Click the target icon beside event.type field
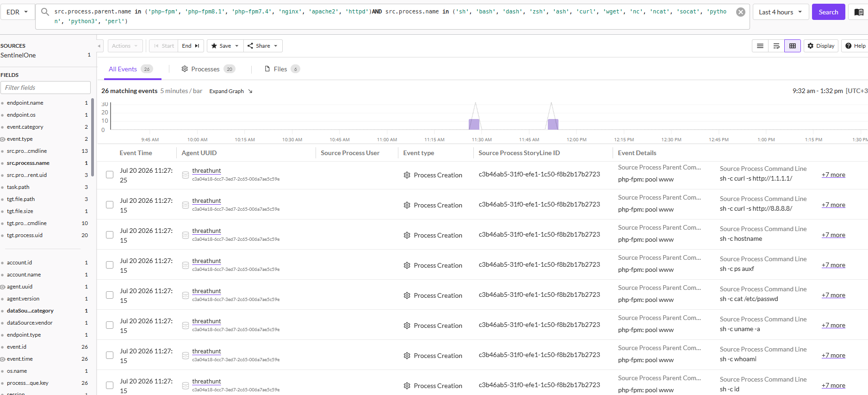The height and width of the screenshot is (395, 868). [3, 139]
